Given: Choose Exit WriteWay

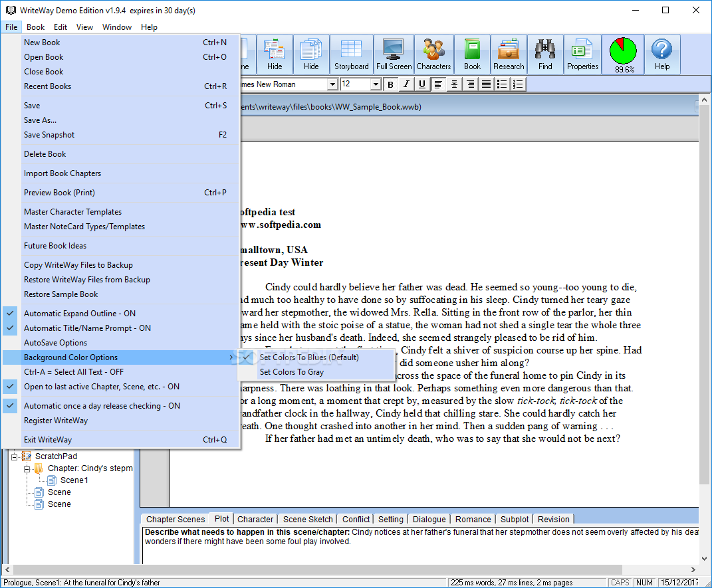Looking at the screenshot, I should click(x=121, y=440).
